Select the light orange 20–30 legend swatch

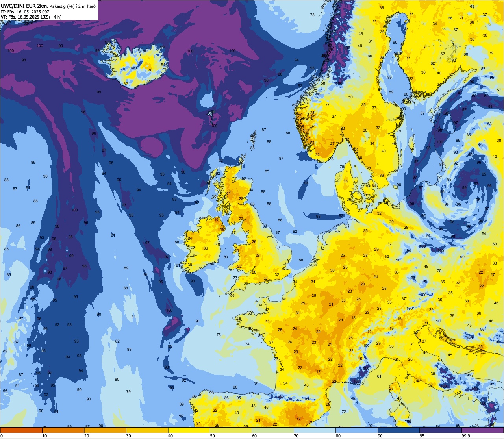coord(105,430)
